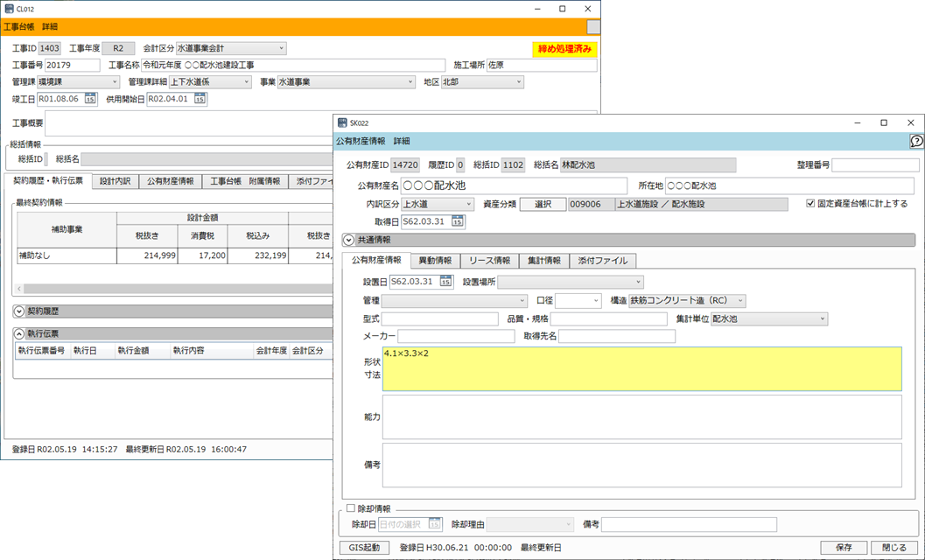The image size is (925, 560).
Task: Click the 所在地 input field
Action: click(789, 185)
